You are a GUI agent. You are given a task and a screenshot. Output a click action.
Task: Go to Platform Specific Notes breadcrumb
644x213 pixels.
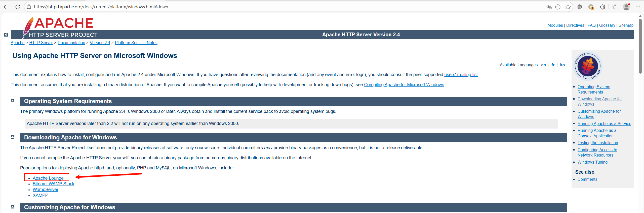pyautogui.click(x=136, y=43)
